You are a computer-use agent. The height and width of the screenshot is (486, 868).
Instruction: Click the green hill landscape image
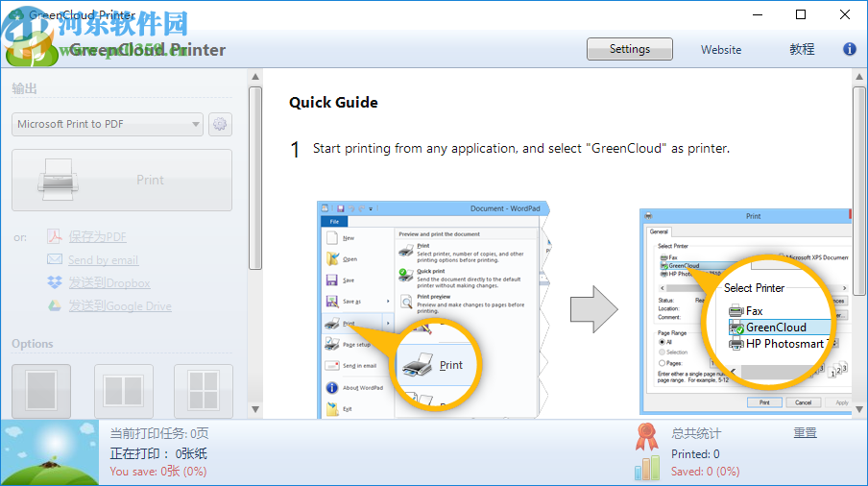(50, 452)
